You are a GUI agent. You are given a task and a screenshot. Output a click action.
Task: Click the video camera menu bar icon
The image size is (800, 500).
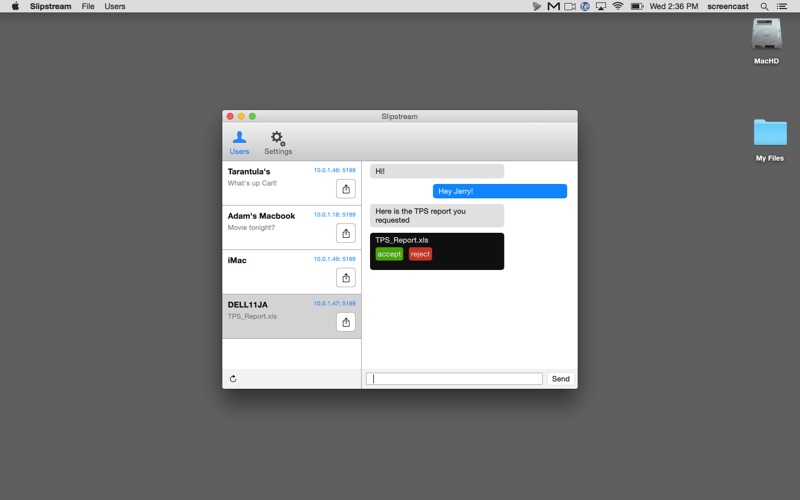[x=570, y=6]
